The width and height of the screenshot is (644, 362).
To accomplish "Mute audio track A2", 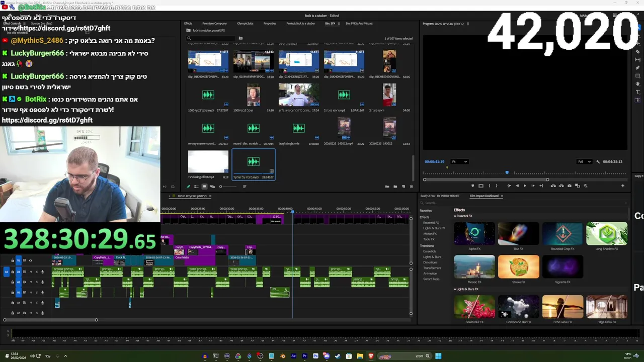I will 31,282.
